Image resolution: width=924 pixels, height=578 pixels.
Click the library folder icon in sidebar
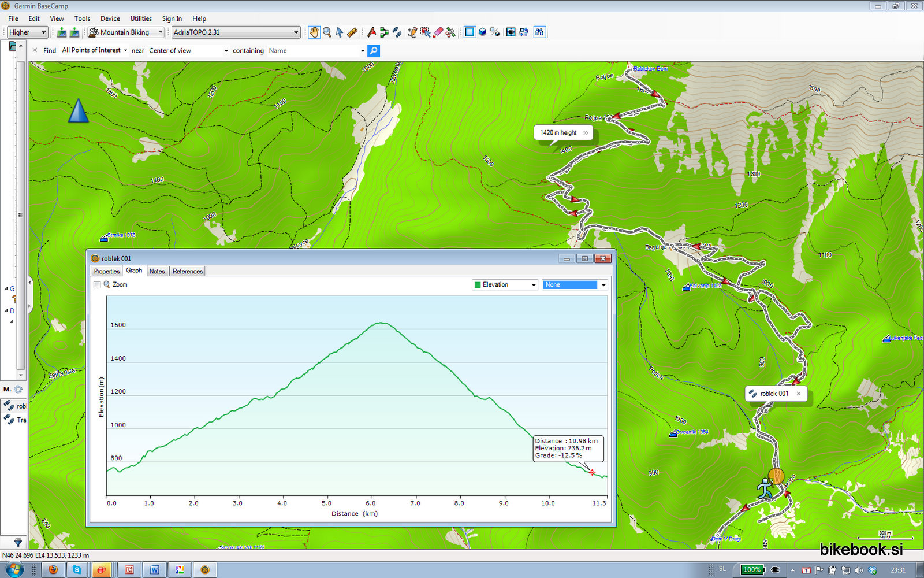(x=13, y=46)
